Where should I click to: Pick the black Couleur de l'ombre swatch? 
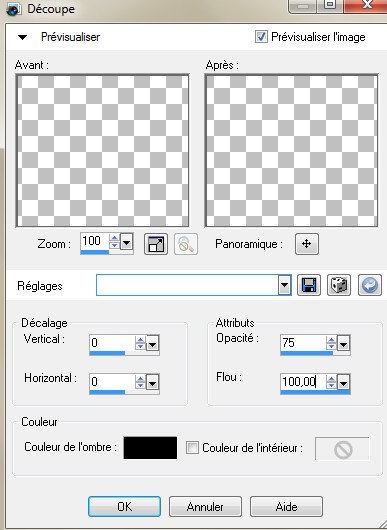click(150, 448)
